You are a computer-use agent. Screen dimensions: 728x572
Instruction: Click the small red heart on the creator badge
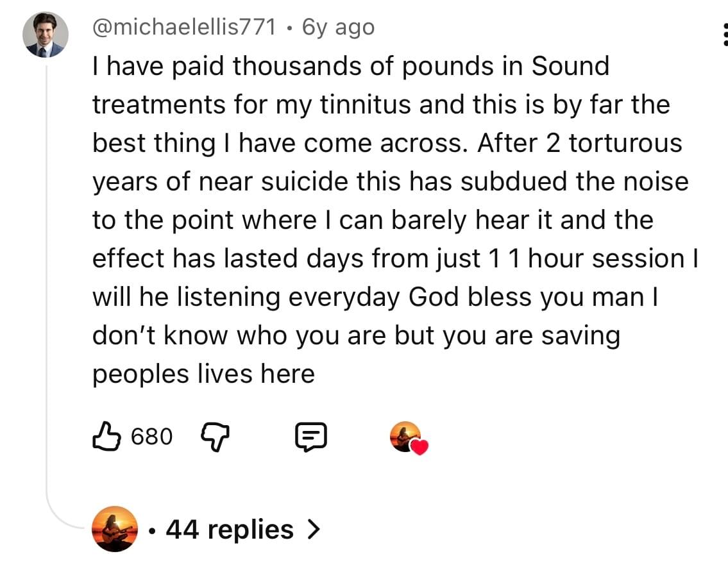[419, 447]
